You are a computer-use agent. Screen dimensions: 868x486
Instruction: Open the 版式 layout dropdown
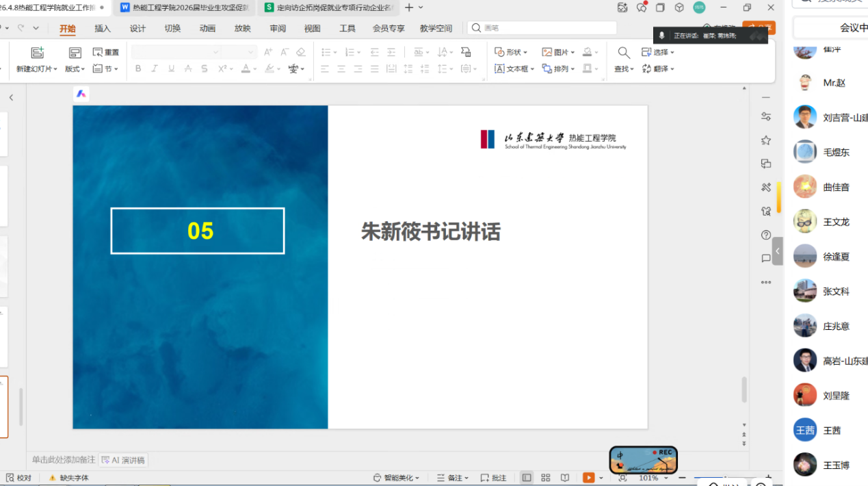click(x=75, y=69)
